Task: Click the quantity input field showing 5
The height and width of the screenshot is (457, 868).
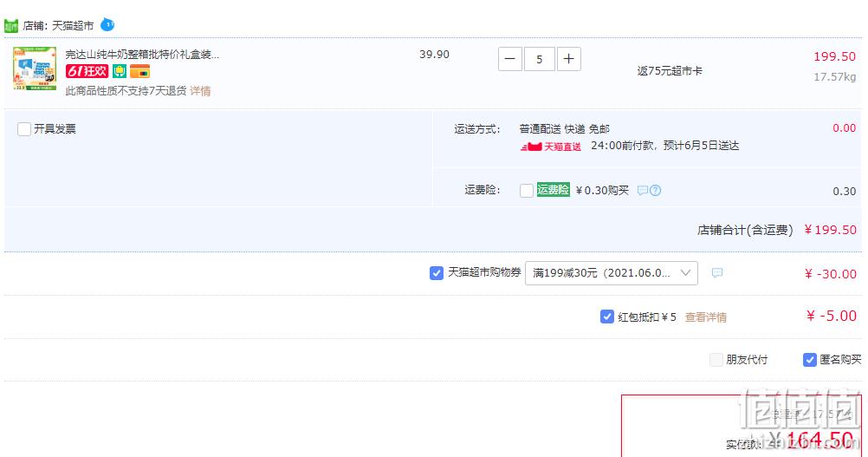Action: tap(539, 59)
